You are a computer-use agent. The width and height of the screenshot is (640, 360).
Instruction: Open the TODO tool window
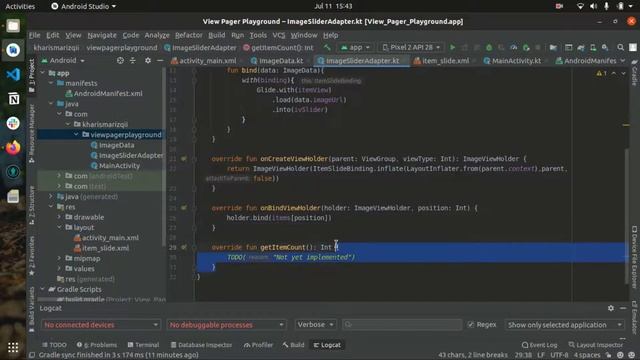(x=54, y=345)
